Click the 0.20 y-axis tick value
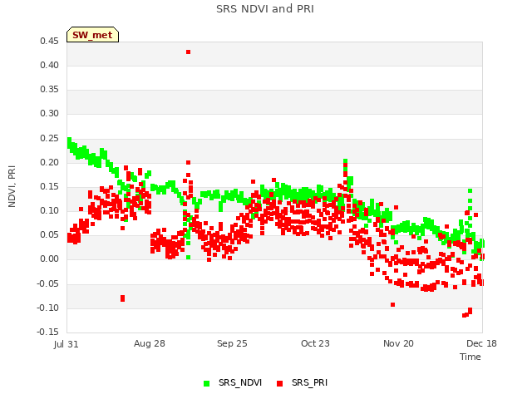 (49, 163)
